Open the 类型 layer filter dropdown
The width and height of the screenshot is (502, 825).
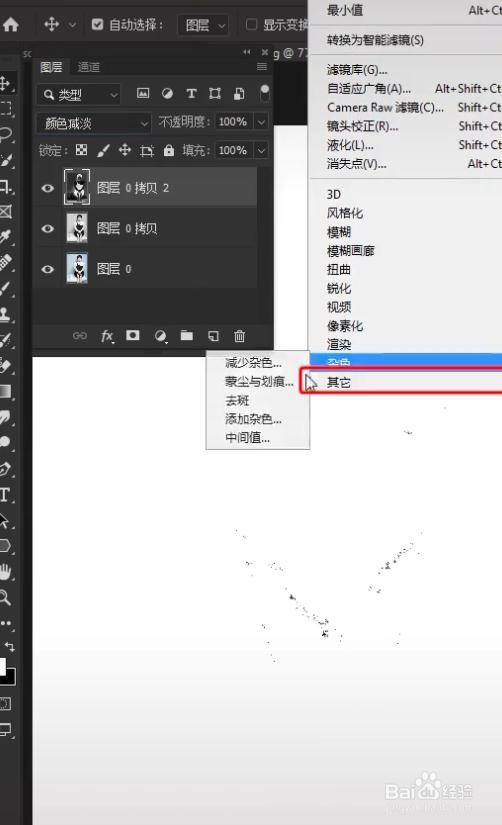coord(78,95)
